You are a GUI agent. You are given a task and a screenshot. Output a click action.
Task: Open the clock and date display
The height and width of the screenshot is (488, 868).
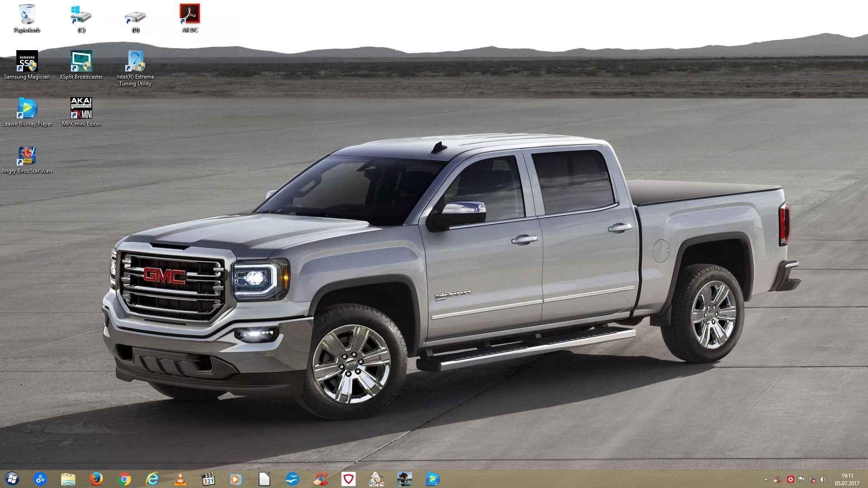point(847,479)
